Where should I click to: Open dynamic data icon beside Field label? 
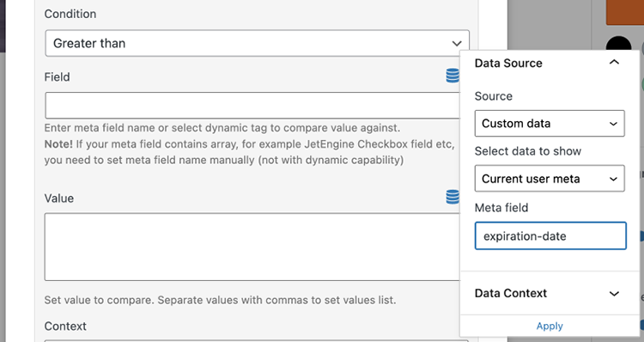[x=453, y=76]
